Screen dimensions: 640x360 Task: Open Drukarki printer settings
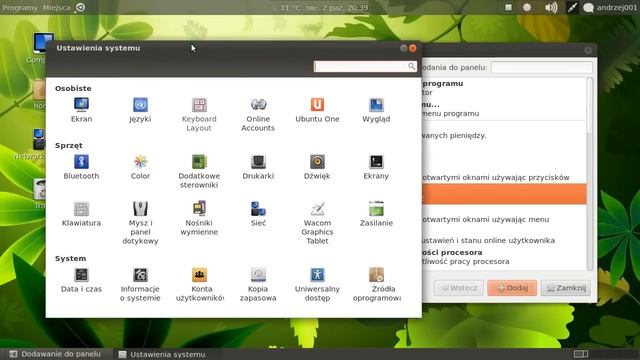tap(258, 167)
